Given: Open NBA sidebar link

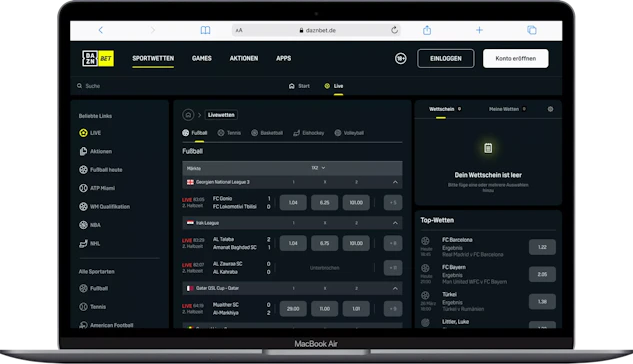Looking at the screenshot, I should click(x=90, y=225).
